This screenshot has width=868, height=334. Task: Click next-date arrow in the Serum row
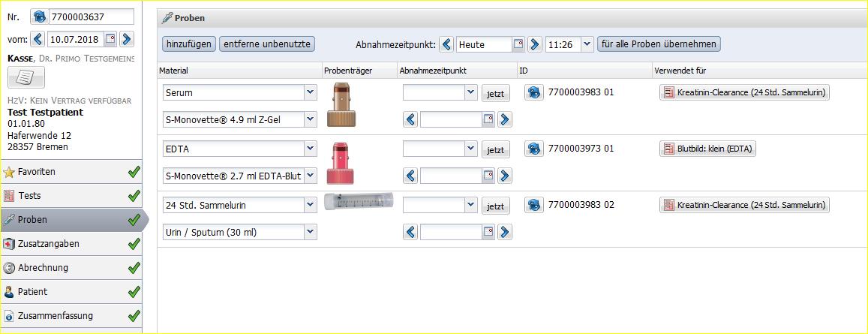coord(504,119)
